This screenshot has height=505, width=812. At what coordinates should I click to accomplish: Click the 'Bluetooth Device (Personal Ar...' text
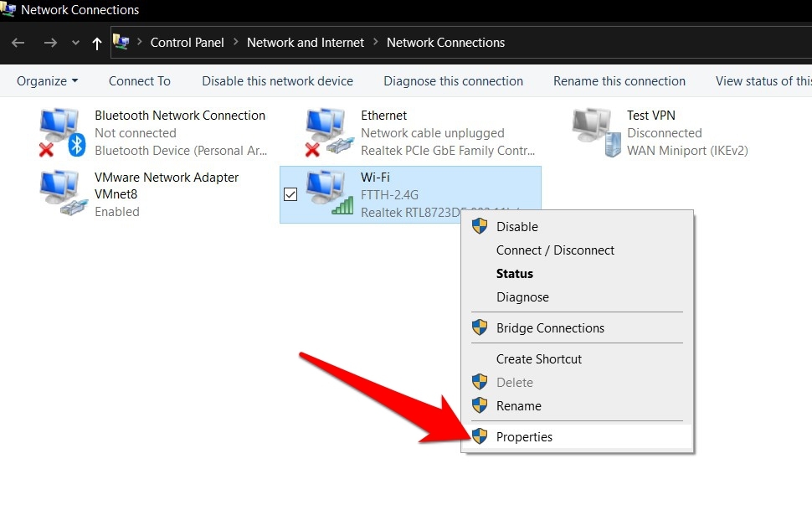pyautogui.click(x=181, y=151)
